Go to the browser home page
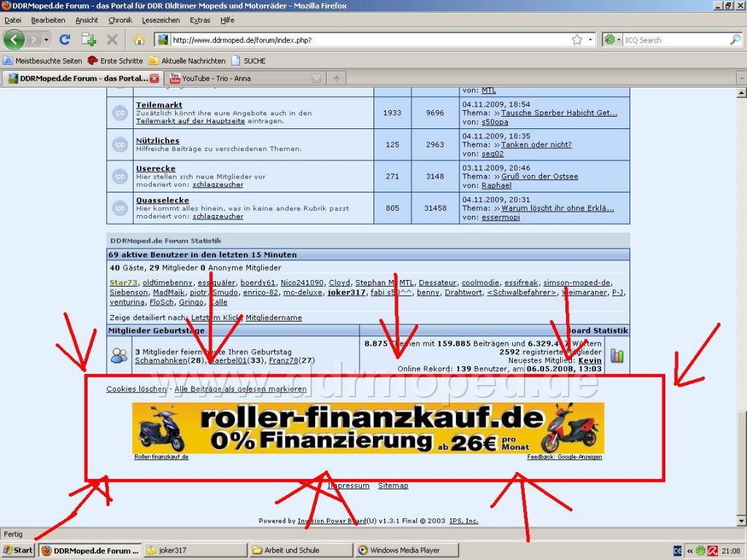The height and width of the screenshot is (560, 747). click(x=139, y=39)
